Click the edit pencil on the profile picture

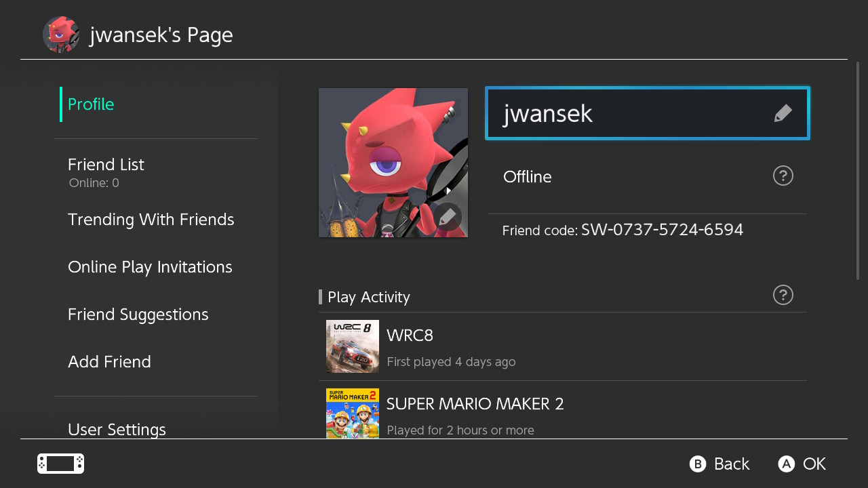point(448,217)
